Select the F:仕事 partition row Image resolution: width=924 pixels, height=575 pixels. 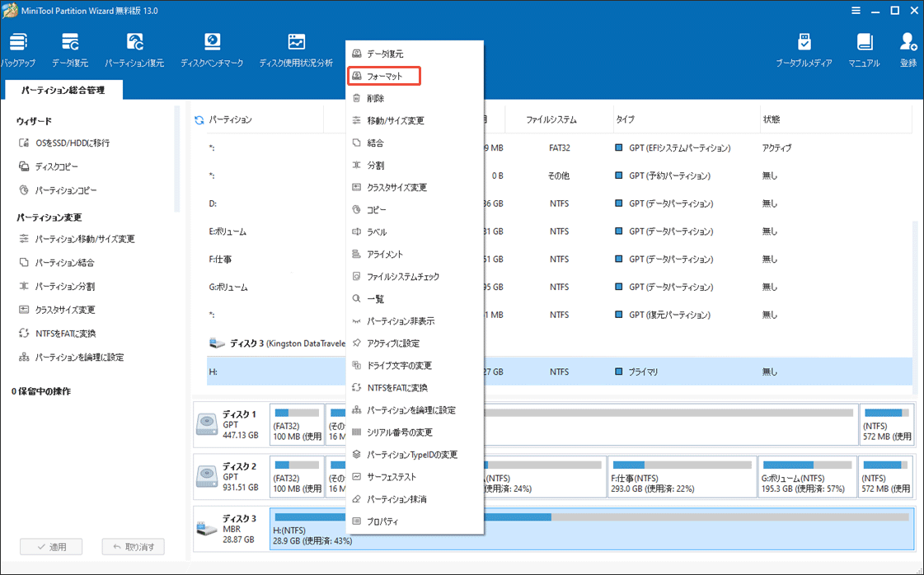pyautogui.click(x=272, y=259)
